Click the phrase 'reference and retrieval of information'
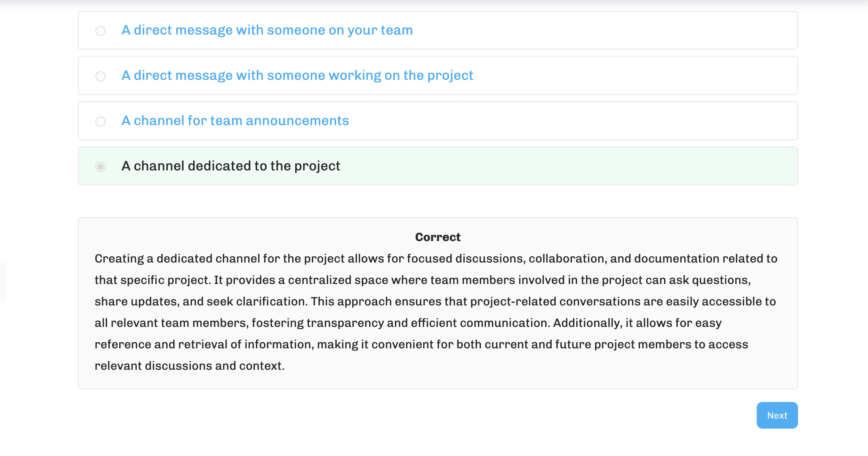The width and height of the screenshot is (868, 456). tap(204, 344)
